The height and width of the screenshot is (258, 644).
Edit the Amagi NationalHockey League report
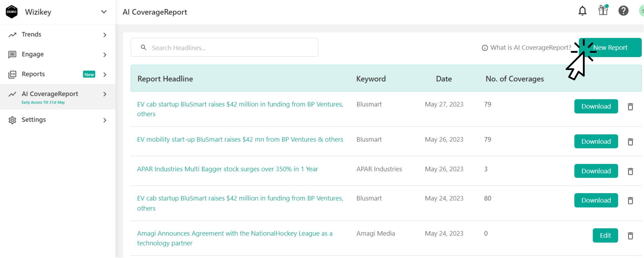[605, 235]
